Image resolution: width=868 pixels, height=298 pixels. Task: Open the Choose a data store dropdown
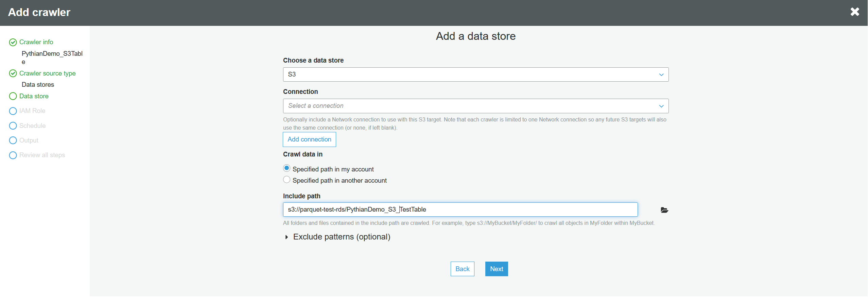point(475,74)
